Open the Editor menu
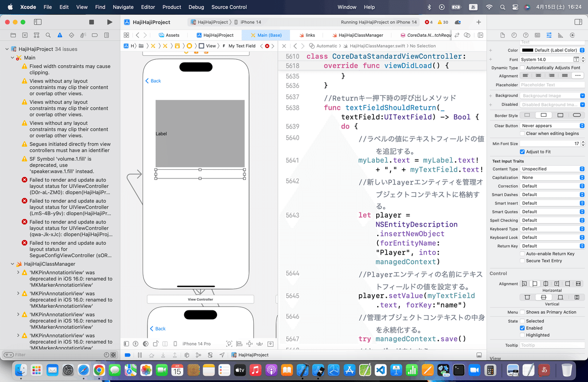 pos(148,7)
